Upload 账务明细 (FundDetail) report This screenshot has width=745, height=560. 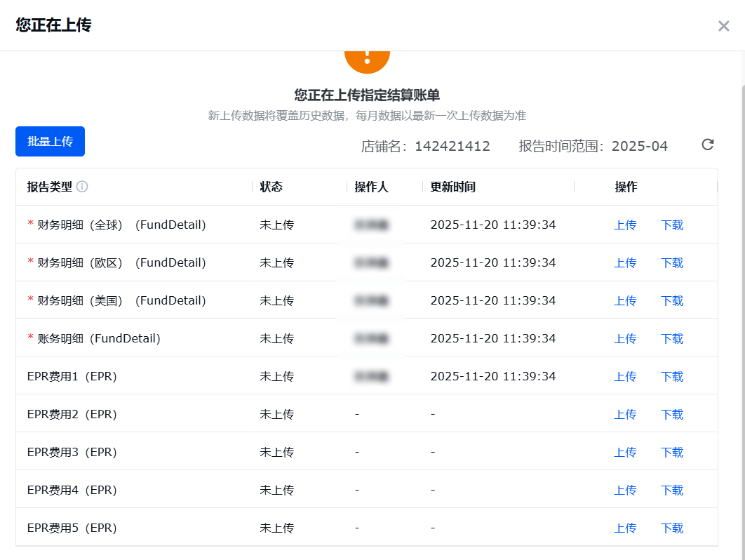(625, 338)
